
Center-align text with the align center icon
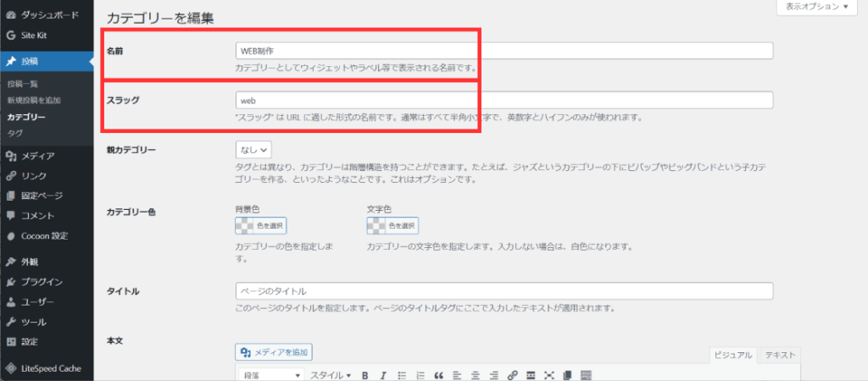[x=475, y=375]
